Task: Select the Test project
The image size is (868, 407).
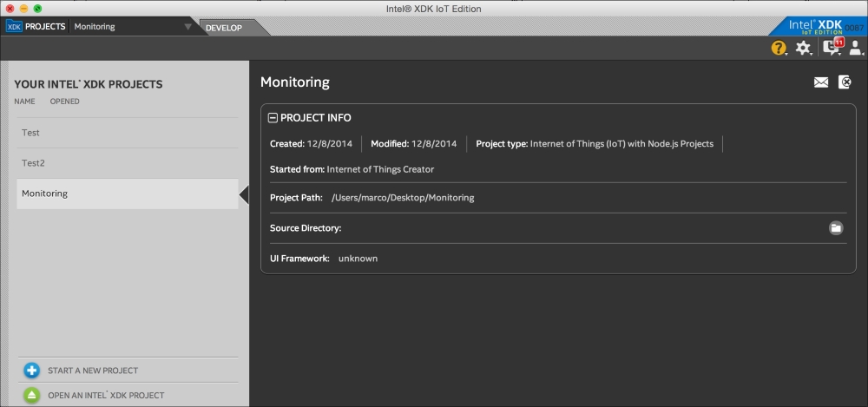Action: point(128,133)
